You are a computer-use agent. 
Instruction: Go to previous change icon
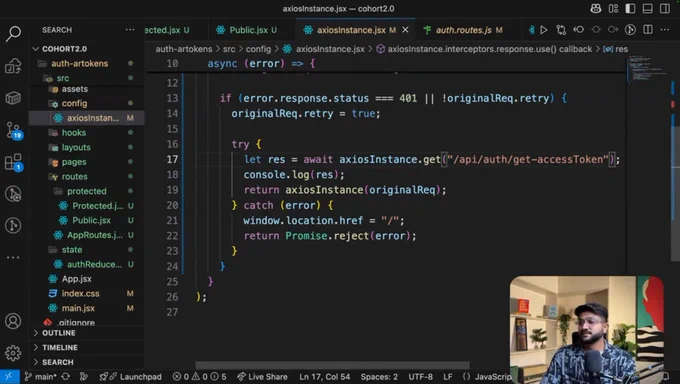579,30
